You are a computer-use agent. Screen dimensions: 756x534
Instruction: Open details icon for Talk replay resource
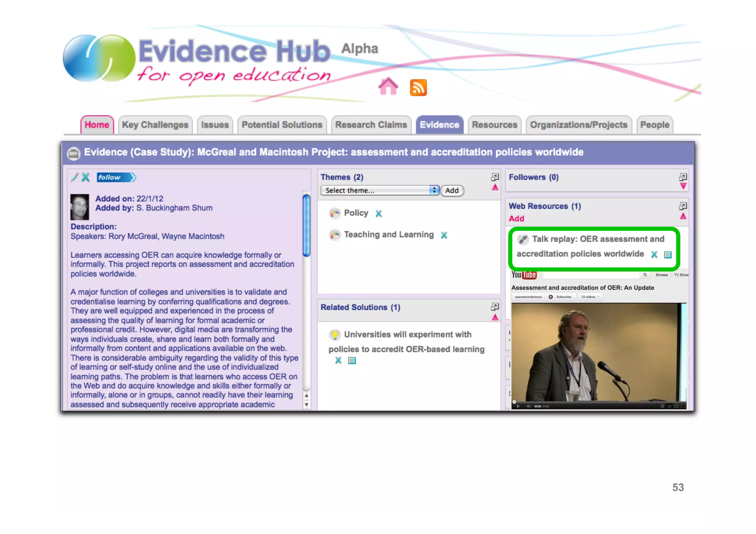coord(667,255)
